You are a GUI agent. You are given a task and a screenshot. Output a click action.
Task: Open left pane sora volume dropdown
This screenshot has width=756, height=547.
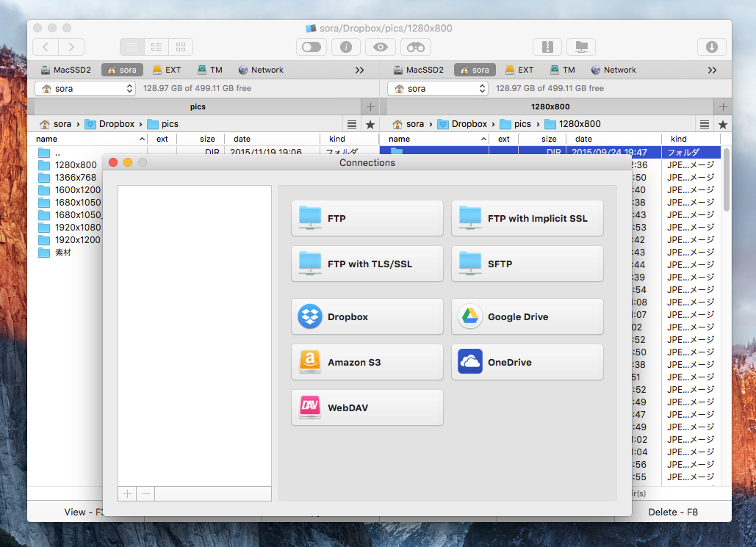pos(85,88)
